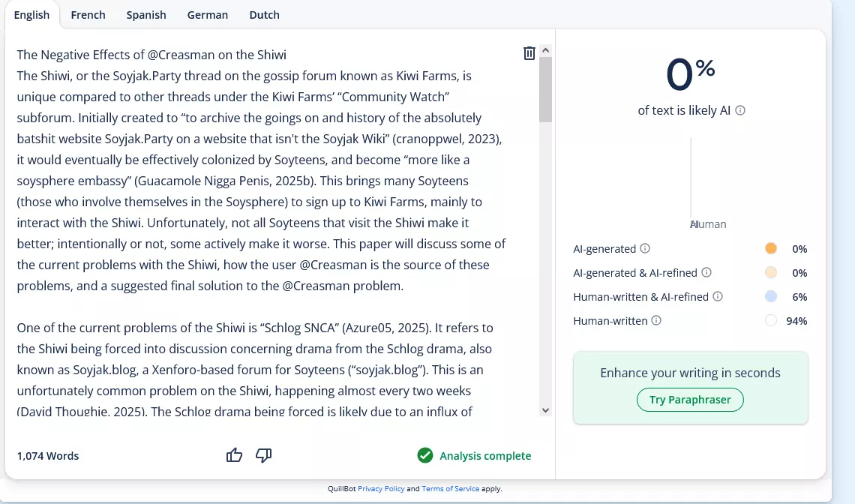Open info icon beside 'of text is likely AI'
The image size is (855, 504).
coord(740,110)
